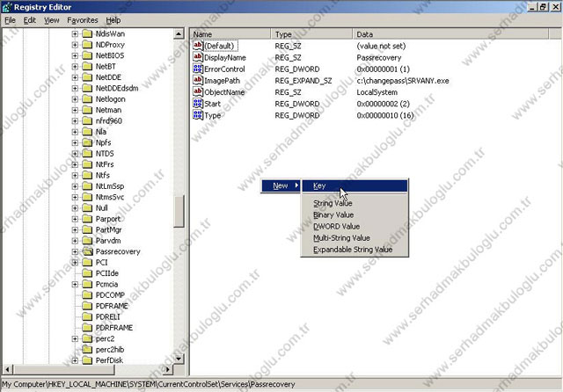563x392 pixels.
Task: Click the tree horizontal scroll left arrow
Action: coord(8,369)
